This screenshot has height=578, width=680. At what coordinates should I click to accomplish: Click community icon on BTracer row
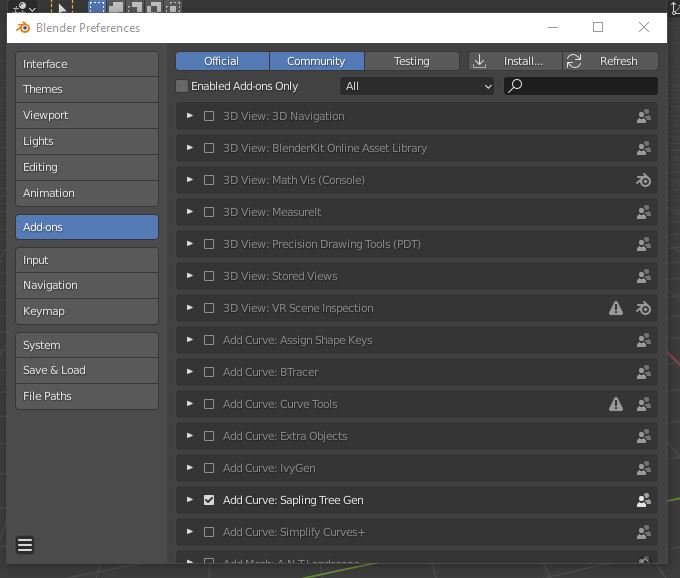tap(644, 372)
